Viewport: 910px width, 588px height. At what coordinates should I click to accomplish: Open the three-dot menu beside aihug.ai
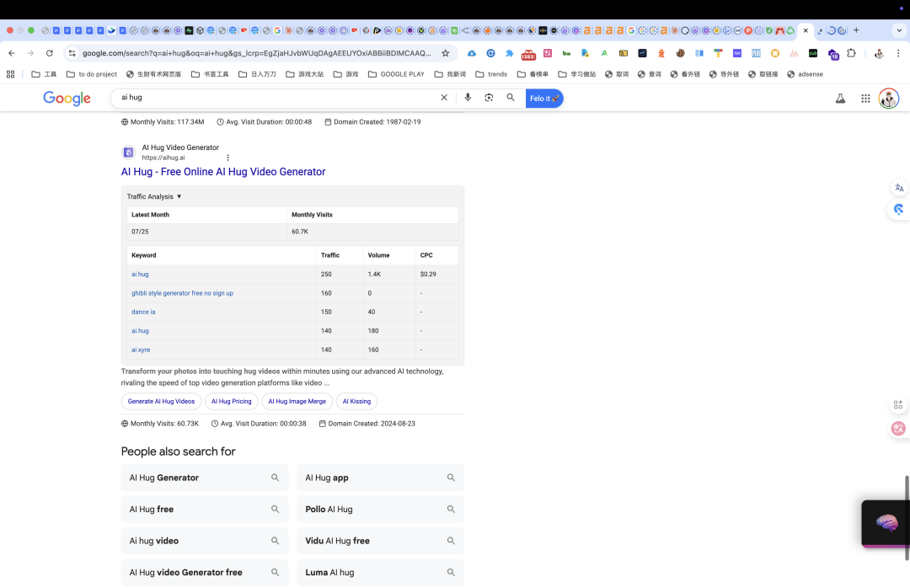point(228,158)
